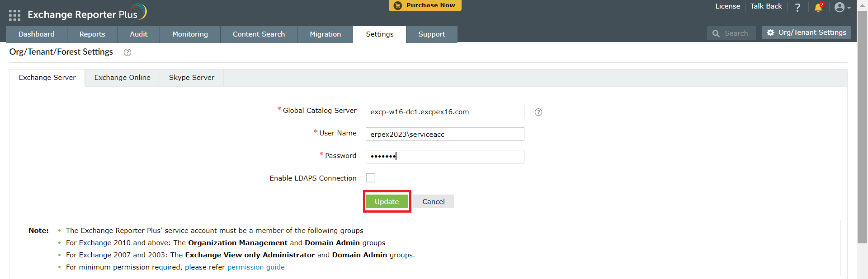Click the Purchase Now button

coord(425,5)
